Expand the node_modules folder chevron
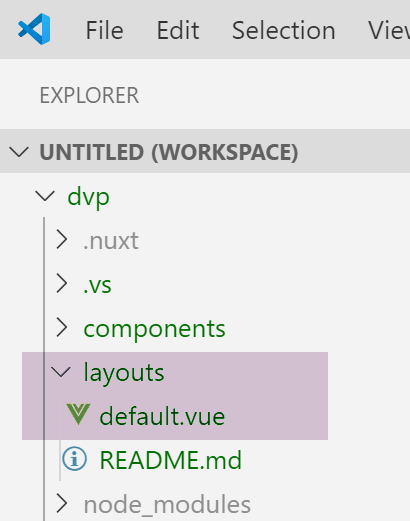Image resolution: width=410 pixels, height=521 pixels. [62, 503]
